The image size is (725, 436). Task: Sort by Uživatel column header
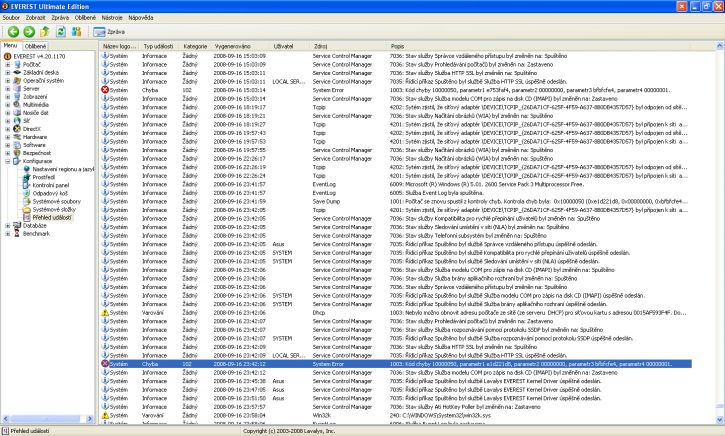coord(290,46)
